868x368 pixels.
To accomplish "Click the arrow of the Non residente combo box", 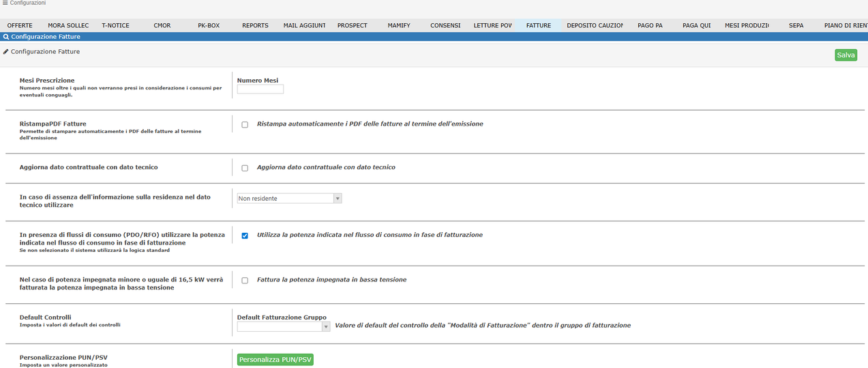I will (338, 198).
